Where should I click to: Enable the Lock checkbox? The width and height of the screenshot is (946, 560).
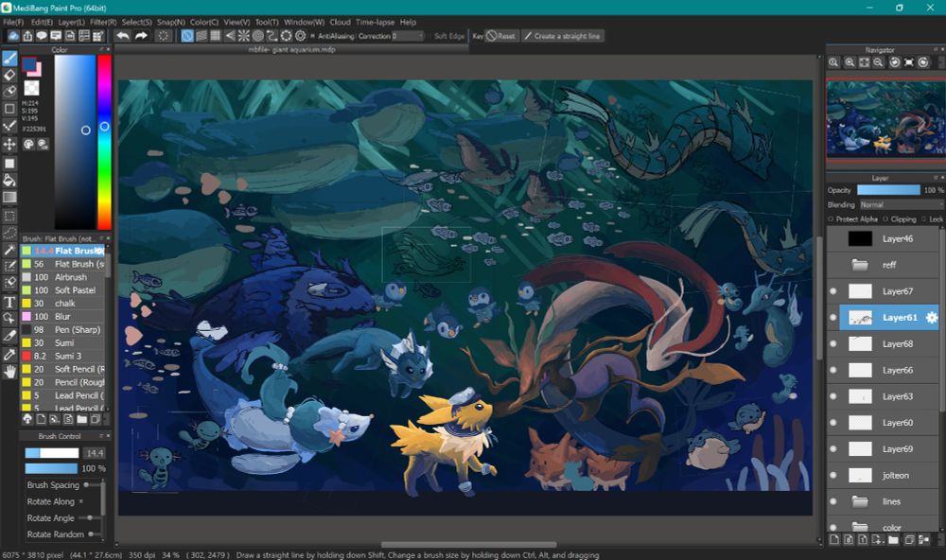pos(924,219)
